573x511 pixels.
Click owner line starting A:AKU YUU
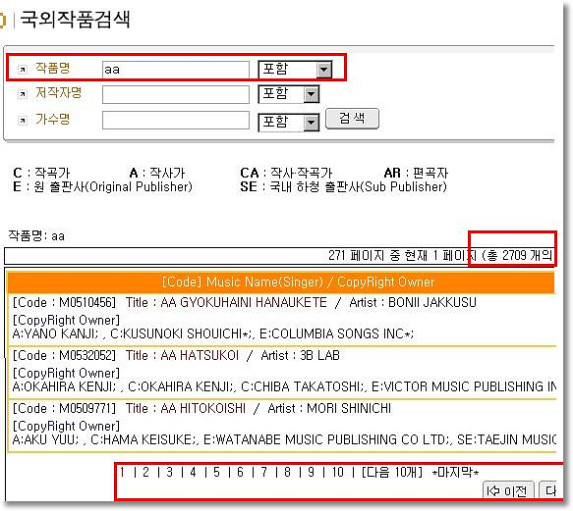click(284, 440)
